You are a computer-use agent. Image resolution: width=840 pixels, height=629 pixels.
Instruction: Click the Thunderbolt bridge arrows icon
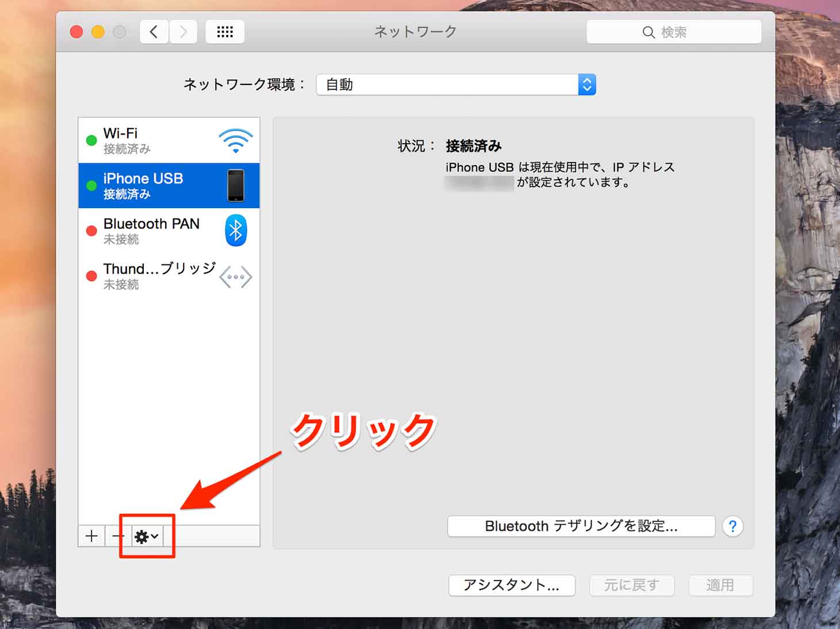[236, 277]
